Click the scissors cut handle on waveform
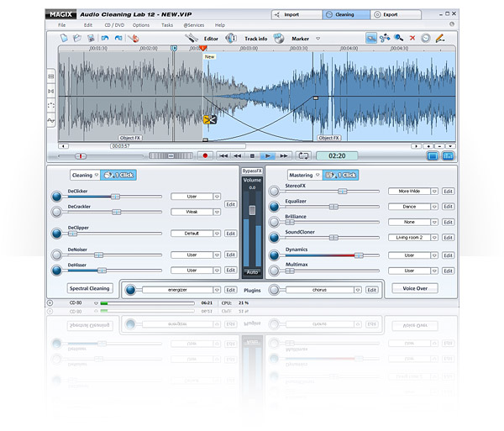The width and height of the screenshot is (504, 431). point(210,120)
